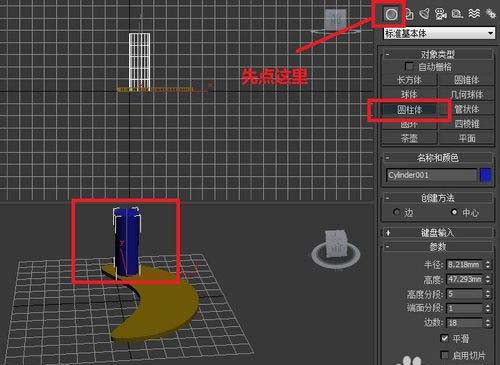
Task: Click the 平面 button
Action: coord(466,138)
